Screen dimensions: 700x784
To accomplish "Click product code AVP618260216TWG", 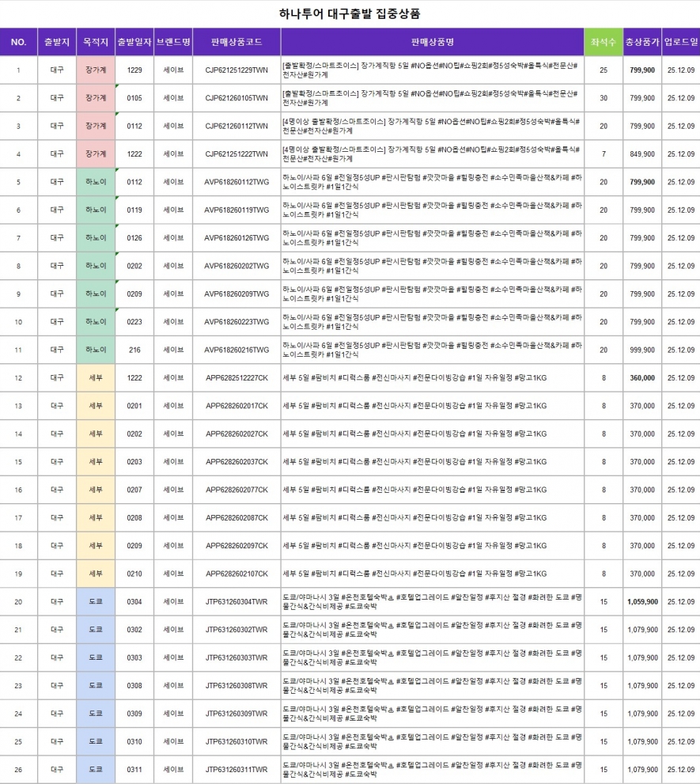I will [236, 350].
